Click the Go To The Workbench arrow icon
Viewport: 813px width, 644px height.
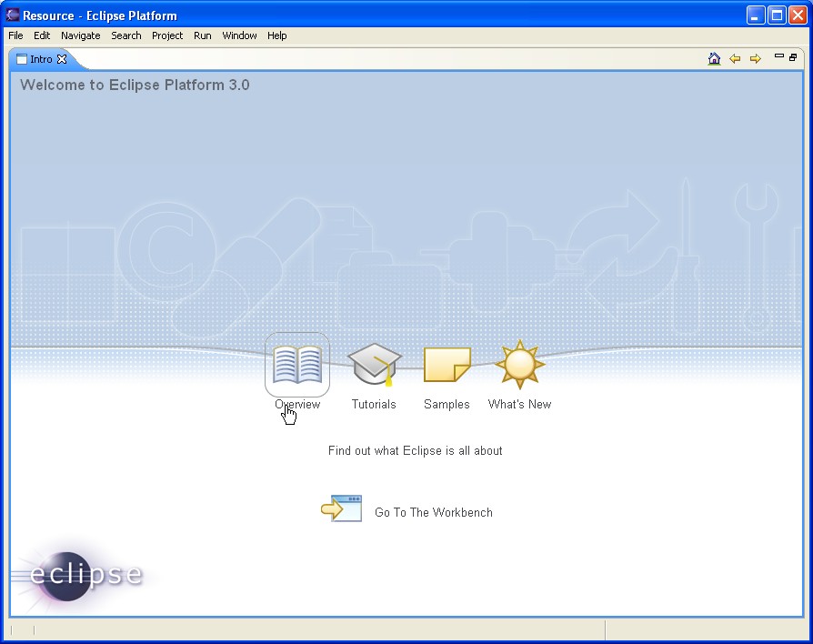click(x=341, y=508)
